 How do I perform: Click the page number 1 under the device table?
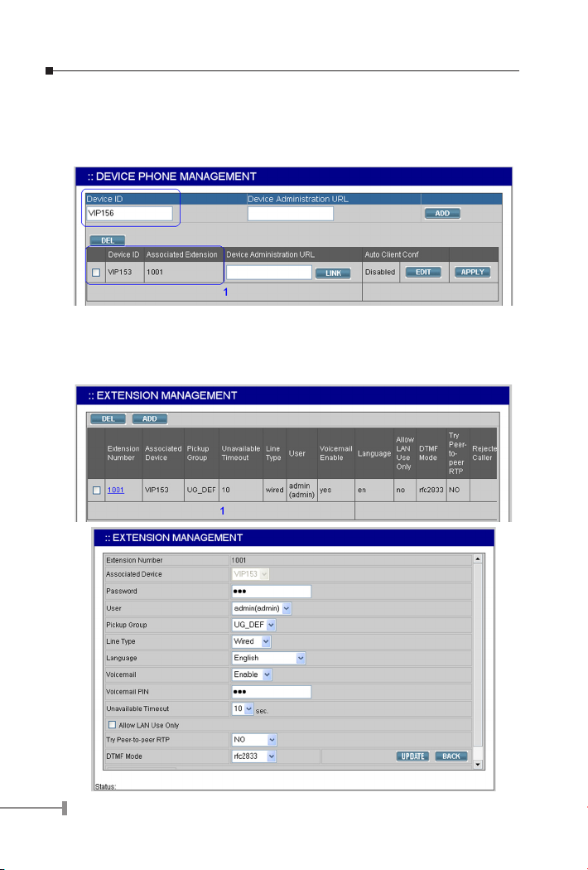(x=225, y=292)
